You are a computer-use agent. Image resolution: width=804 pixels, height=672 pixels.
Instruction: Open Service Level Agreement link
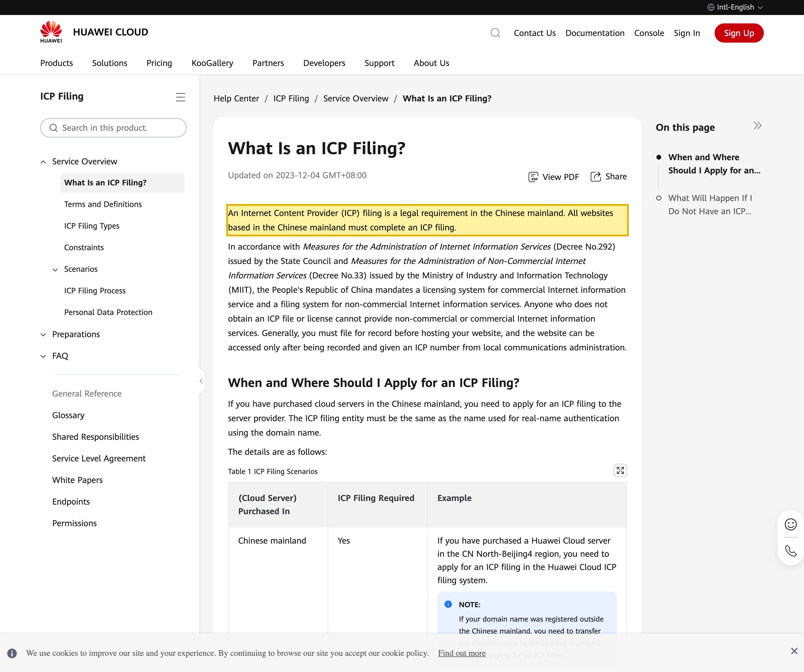99,459
